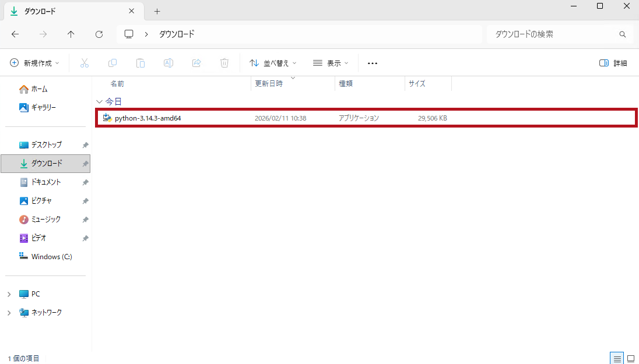
Task: Click the Rename icon in toolbar
Action: 168,63
